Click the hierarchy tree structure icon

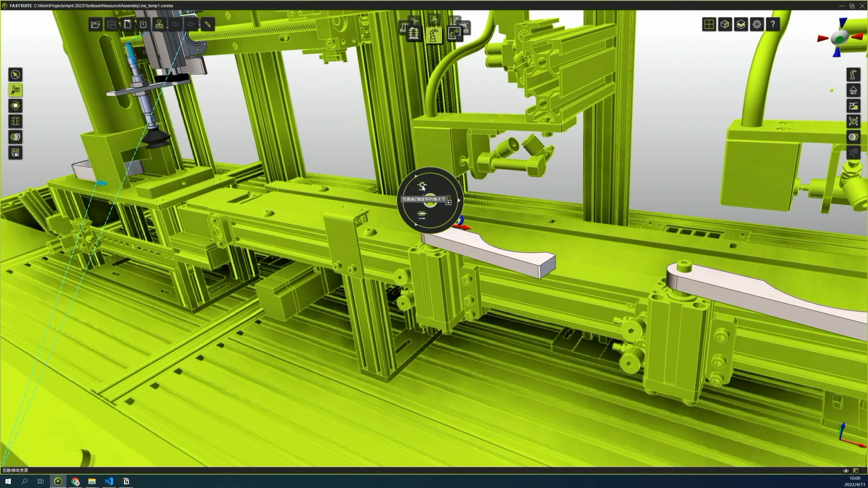159,24
